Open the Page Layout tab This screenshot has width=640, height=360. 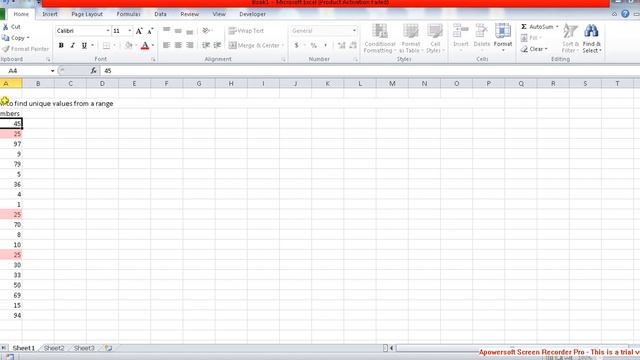[87, 14]
